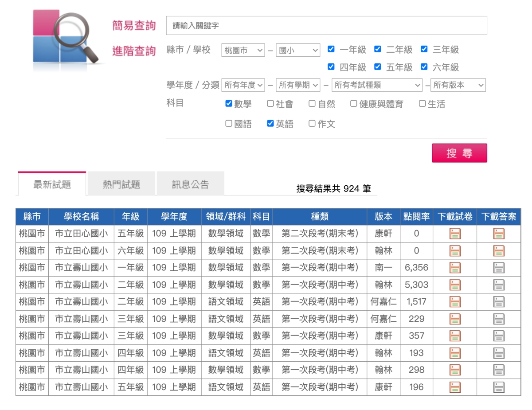Click gray answer icon for 壽山國小 二年級 英語
Image resolution: width=532 pixels, height=410 pixels.
pyautogui.click(x=499, y=302)
